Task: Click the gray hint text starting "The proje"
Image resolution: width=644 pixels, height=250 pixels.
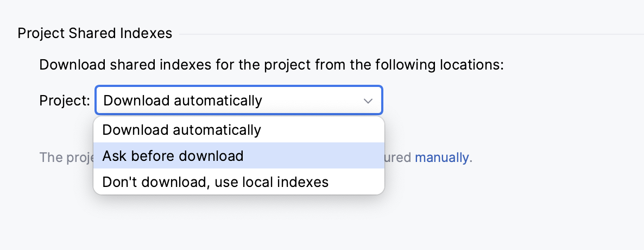Action: [x=66, y=158]
